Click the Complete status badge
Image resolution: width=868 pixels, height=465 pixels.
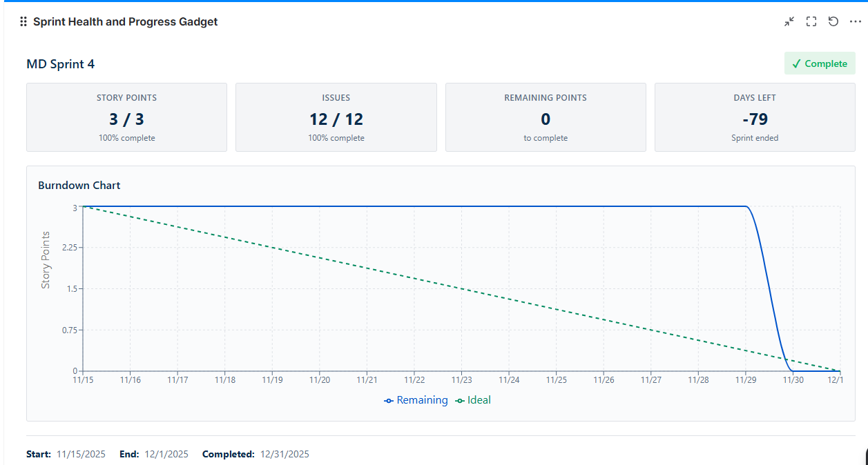[820, 63]
